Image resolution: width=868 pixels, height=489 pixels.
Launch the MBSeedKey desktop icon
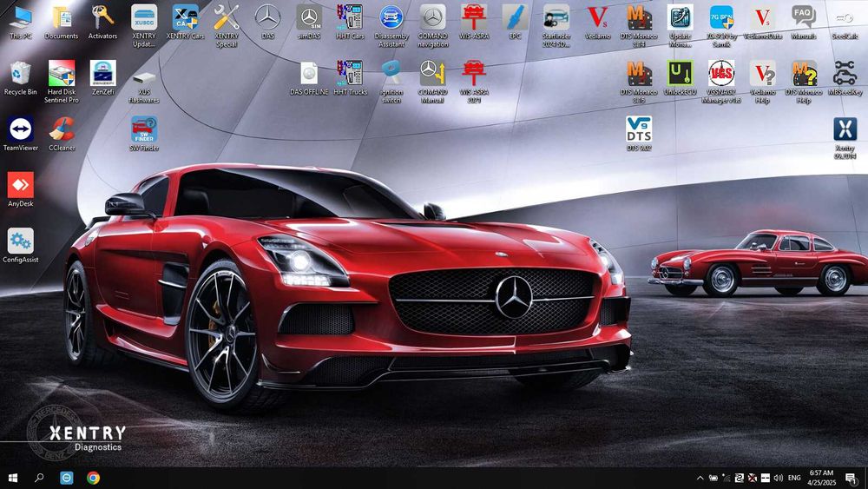[845, 79]
